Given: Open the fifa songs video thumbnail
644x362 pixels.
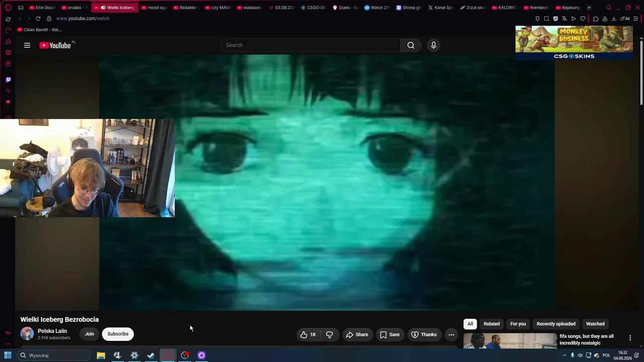Looking at the screenshot, I should tap(510, 341).
